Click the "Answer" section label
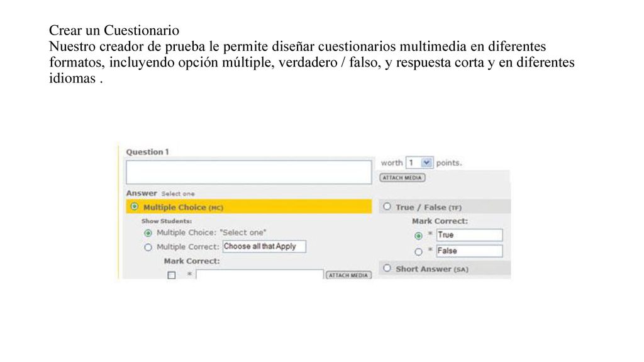 tap(142, 193)
